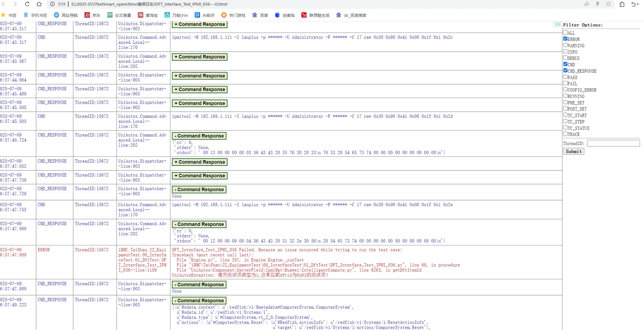The image size is (644, 330).
Task: Click ipmitool command ending 0x2e
Action: coord(312,204)
